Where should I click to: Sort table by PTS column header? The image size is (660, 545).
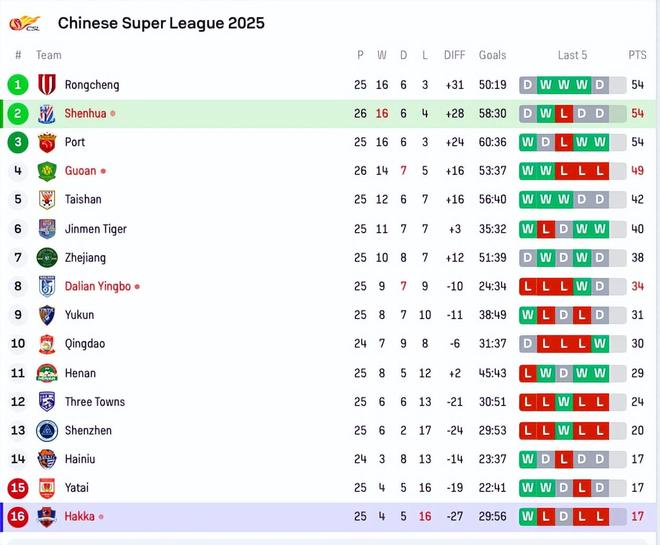pos(637,55)
